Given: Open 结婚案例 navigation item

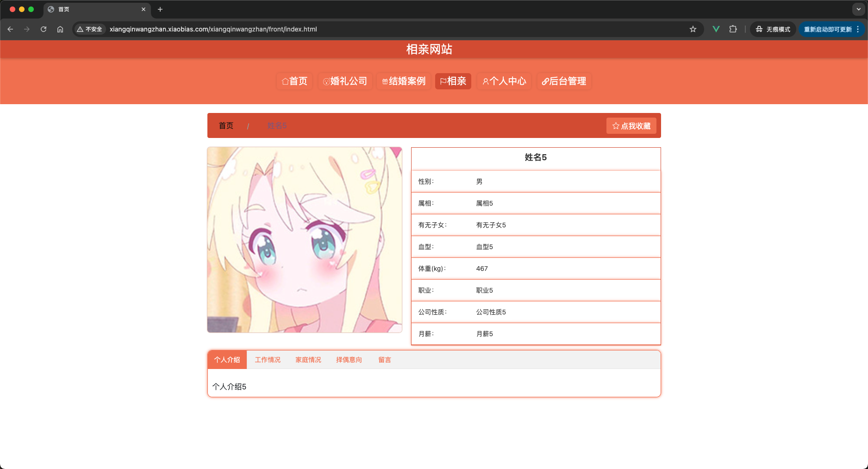Looking at the screenshot, I should pos(404,81).
